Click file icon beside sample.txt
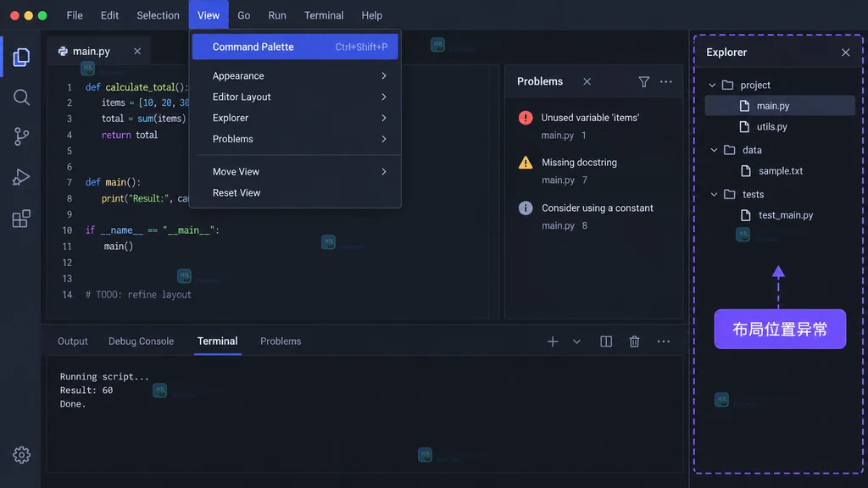The width and height of the screenshot is (868, 488). 746,171
